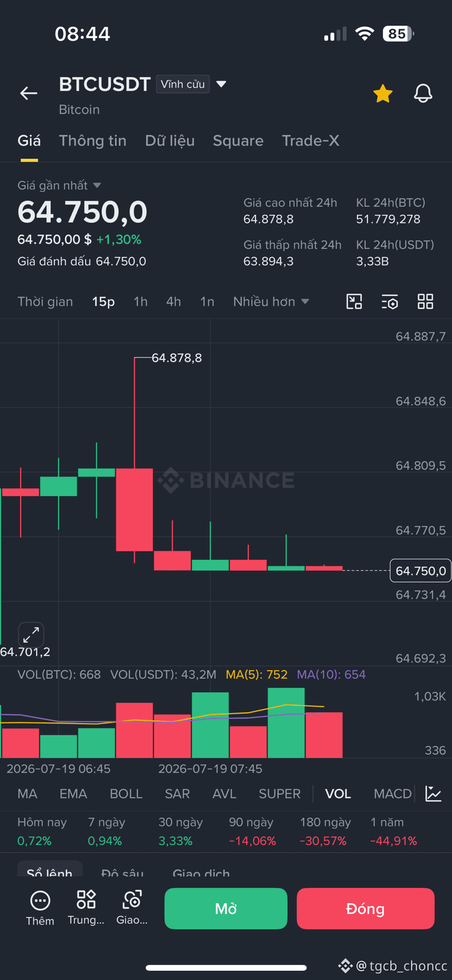Tap the Giá cao nhất 24h value
Viewport: 452px width, 980px height.
point(269,219)
